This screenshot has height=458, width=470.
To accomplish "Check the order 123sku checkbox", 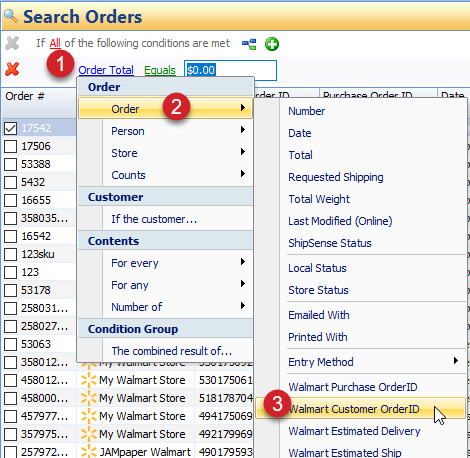I will [x=11, y=254].
